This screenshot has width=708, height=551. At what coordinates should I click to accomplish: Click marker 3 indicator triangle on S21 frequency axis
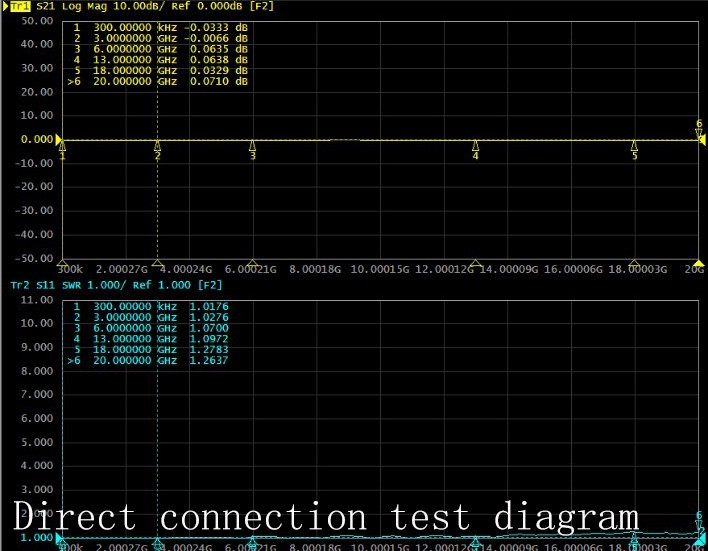tap(253, 263)
